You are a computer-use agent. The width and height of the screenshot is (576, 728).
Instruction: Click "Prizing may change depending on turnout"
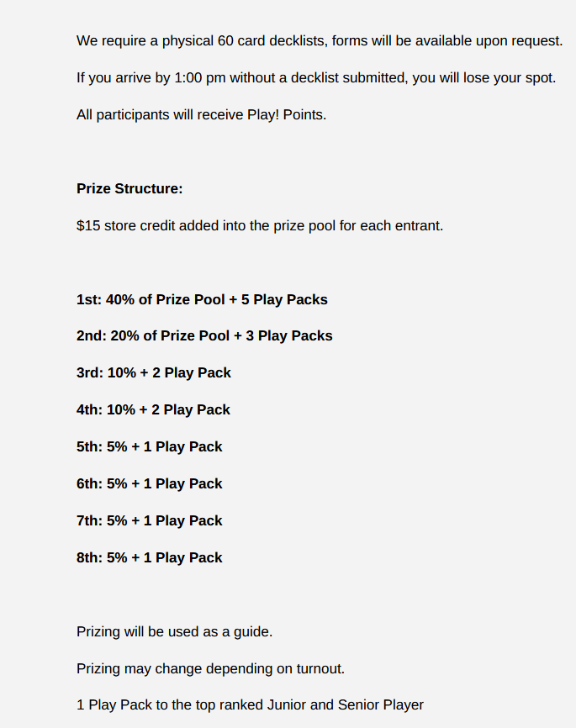tap(211, 668)
